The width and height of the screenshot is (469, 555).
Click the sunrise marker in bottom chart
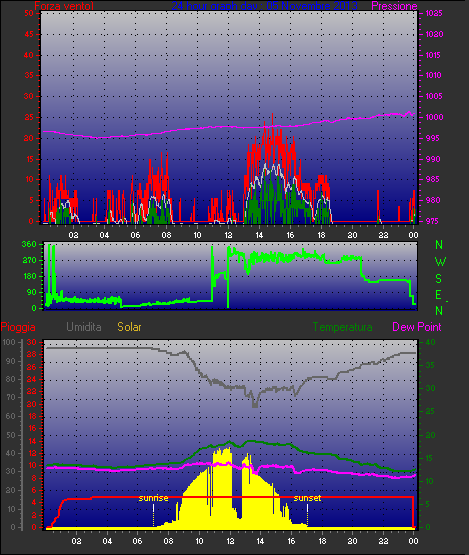[153, 498]
